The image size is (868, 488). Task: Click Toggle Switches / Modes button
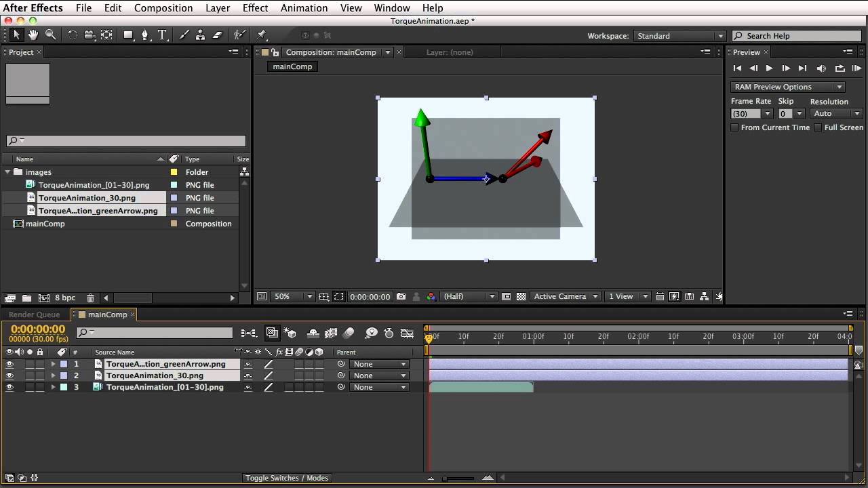[287, 478]
